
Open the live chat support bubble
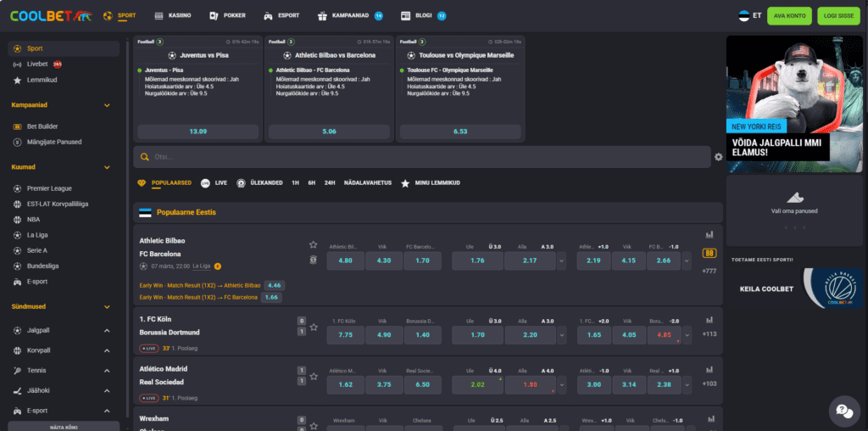click(x=844, y=411)
